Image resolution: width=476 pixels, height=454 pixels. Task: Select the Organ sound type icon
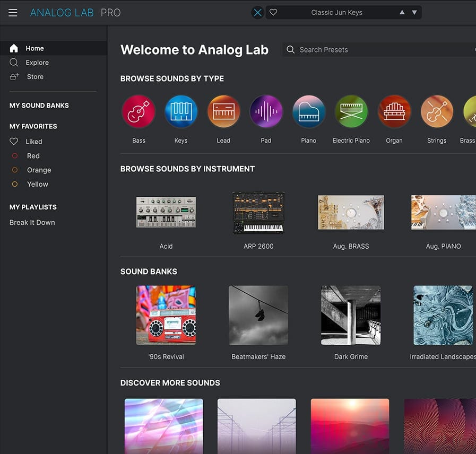pyautogui.click(x=394, y=112)
